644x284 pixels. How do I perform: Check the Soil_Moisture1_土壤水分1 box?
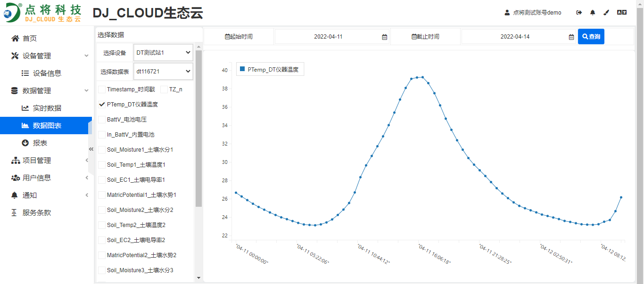tap(102, 150)
